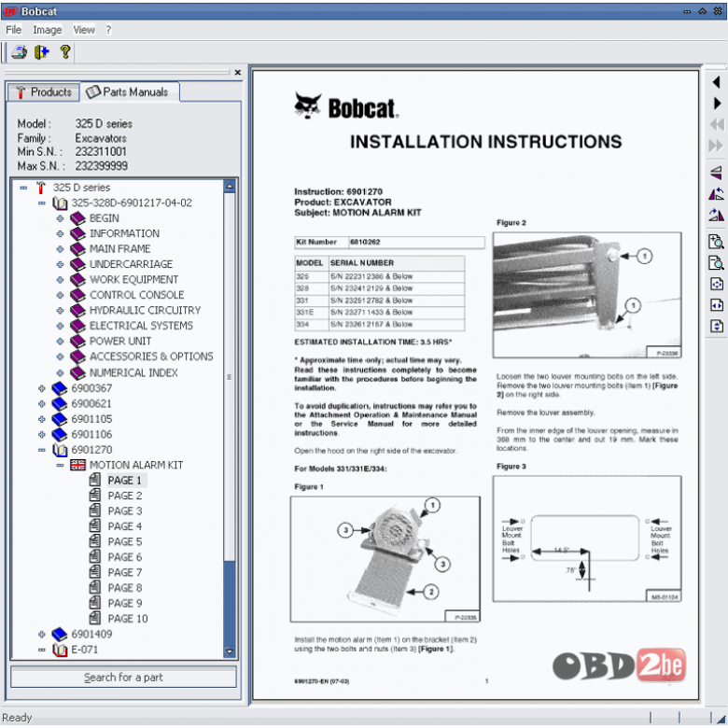Viewport: 728px width, 728px height.
Task: Click the grayed double-left rewind arrow
Action: 717,124
